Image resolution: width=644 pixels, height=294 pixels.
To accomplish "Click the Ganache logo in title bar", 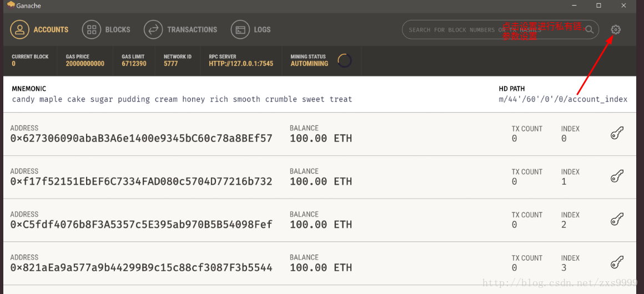I will [11, 6].
